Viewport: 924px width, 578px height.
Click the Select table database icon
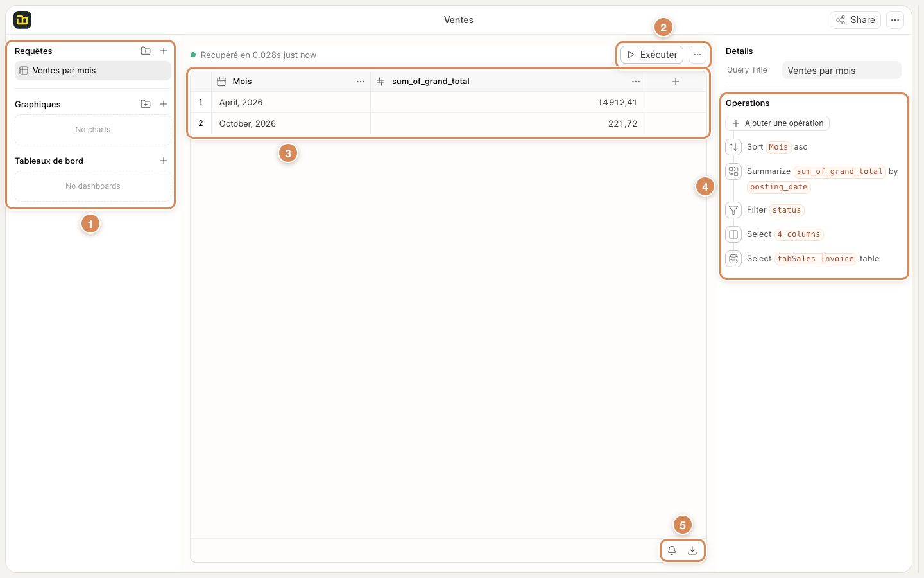click(733, 259)
